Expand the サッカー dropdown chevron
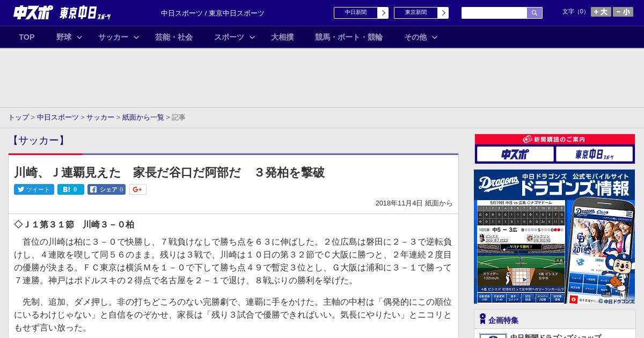Viewport: 644px width, 338px height. pos(136,37)
